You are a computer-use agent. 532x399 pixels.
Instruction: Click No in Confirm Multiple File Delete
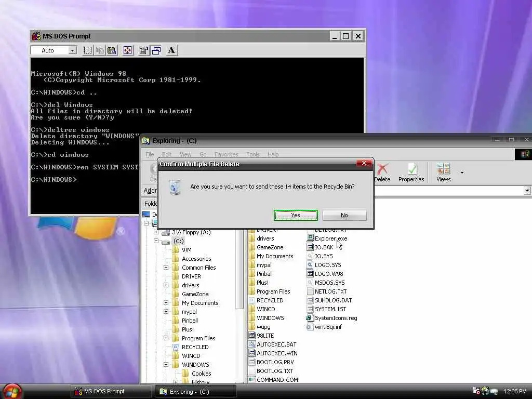pyautogui.click(x=344, y=215)
